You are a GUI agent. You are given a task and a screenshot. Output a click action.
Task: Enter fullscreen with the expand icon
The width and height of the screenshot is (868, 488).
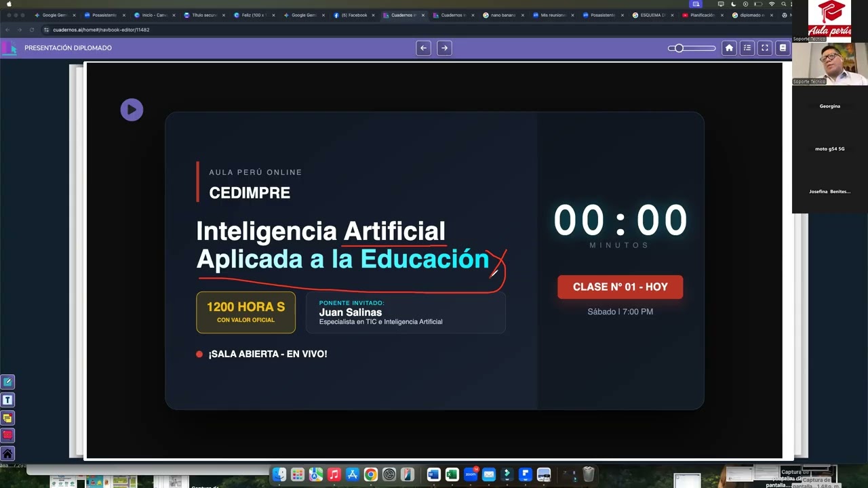tap(764, 48)
